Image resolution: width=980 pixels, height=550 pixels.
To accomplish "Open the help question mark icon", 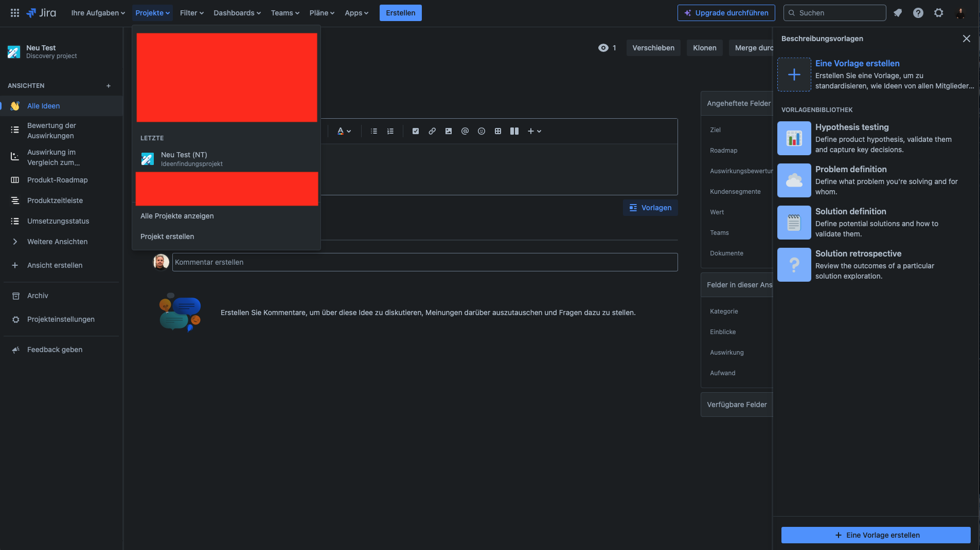I will 918,13.
